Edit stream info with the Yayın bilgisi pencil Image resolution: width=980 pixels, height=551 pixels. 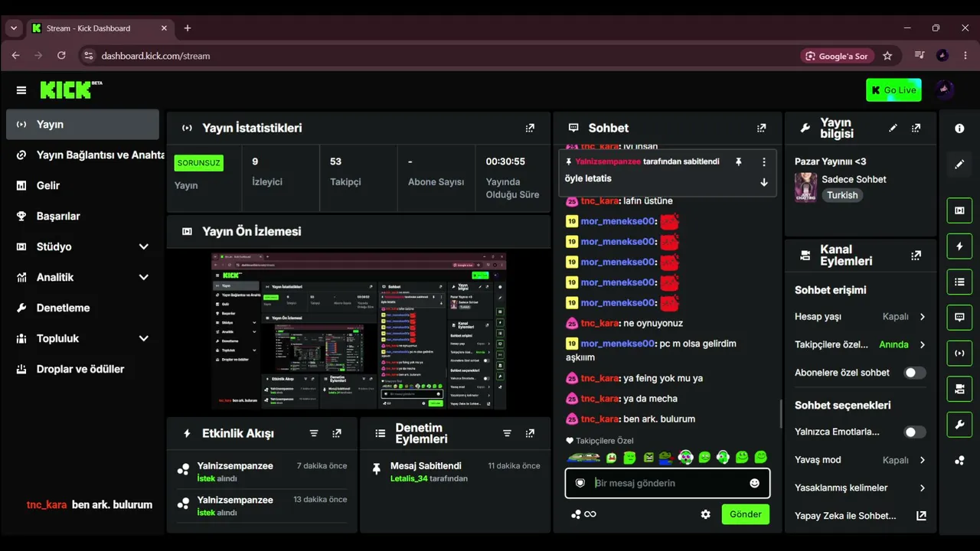pos(893,128)
